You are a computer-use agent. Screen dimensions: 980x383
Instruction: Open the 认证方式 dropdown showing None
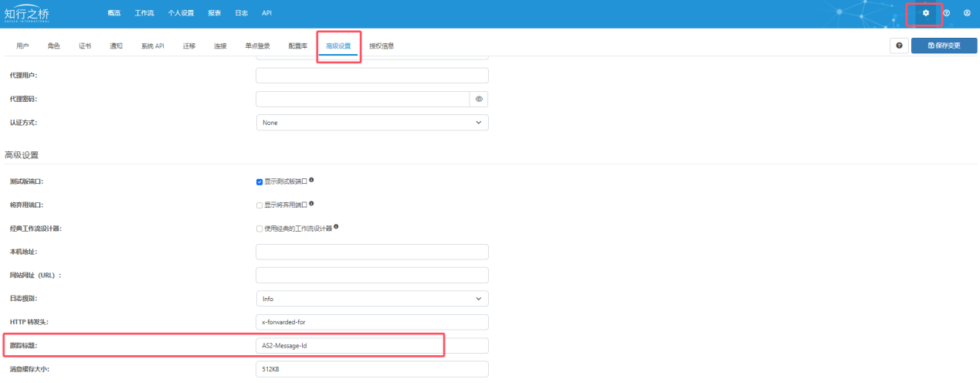tap(371, 123)
